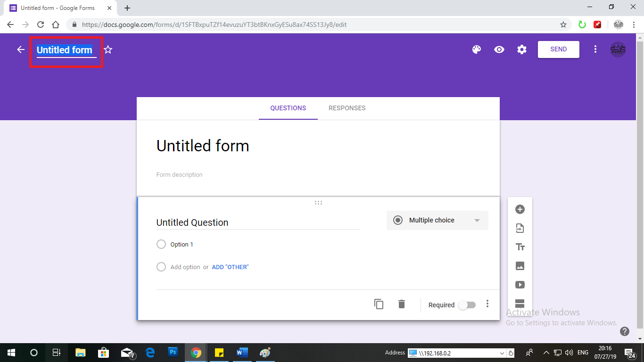Click the import questions icon in sidebar

click(519, 228)
